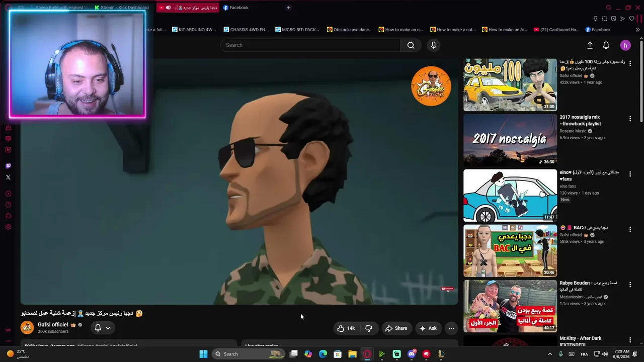
Task: Open Microsoft Store from the taskbar
Action: pos(338,354)
